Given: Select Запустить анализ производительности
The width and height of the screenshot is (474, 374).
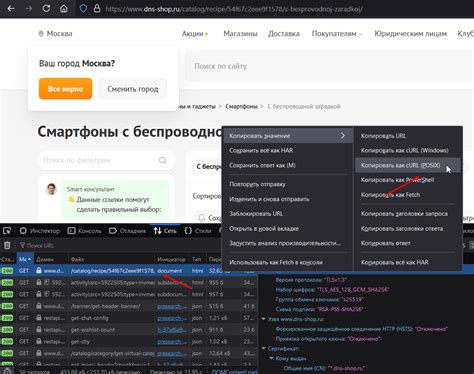Looking at the screenshot, I should (x=288, y=243).
